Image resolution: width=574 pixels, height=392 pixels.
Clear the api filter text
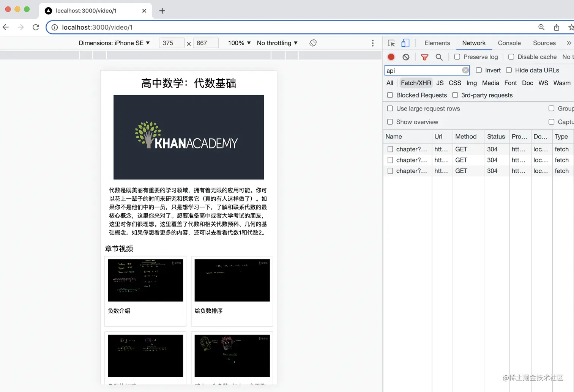point(465,70)
